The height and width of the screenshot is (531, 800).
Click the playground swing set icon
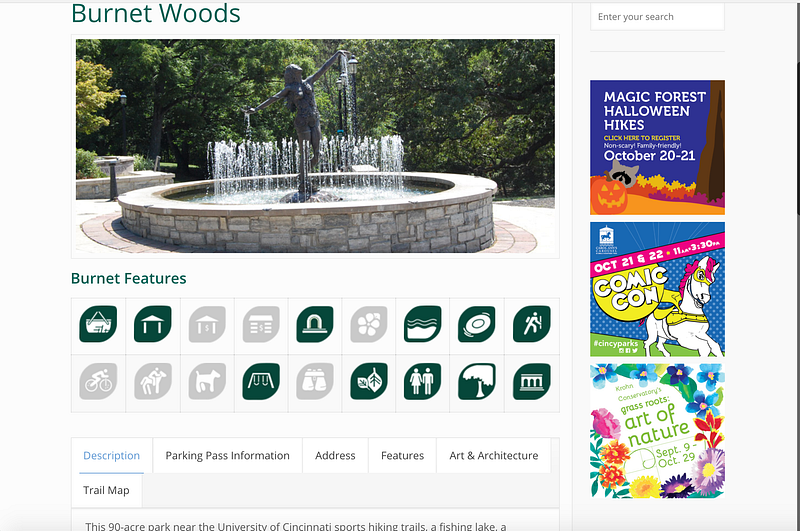click(x=261, y=381)
